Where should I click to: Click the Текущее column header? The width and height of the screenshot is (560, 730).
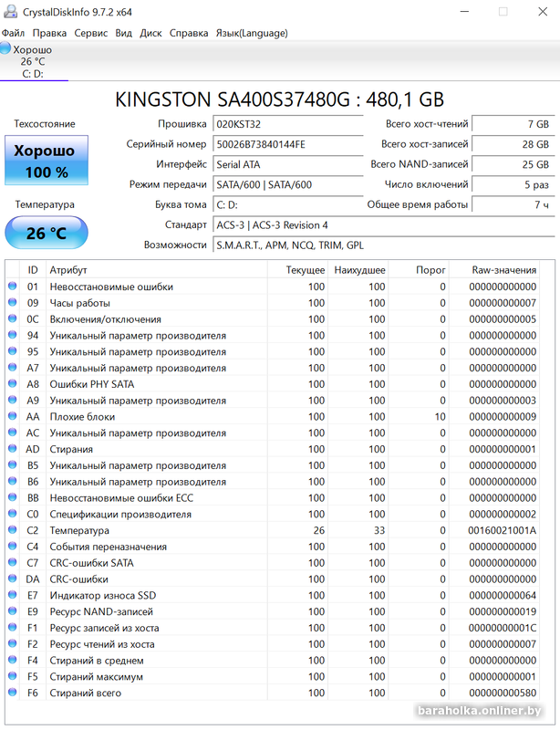297,269
